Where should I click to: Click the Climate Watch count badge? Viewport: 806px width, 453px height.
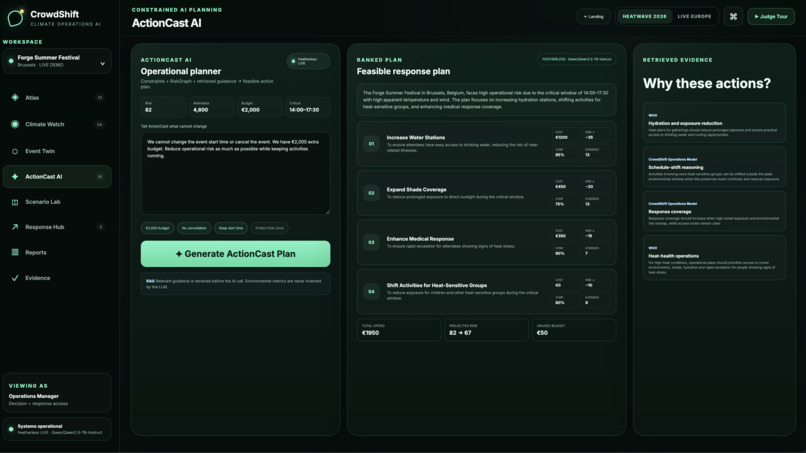click(100, 124)
